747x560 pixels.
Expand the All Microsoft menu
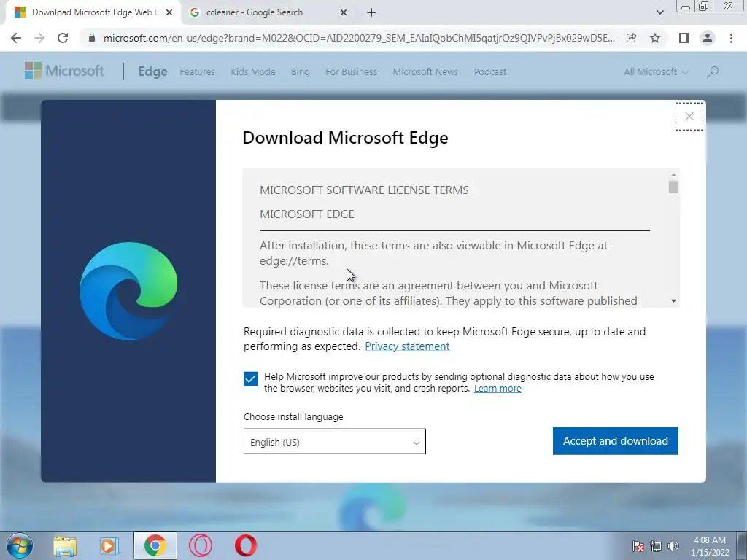click(656, 72)
